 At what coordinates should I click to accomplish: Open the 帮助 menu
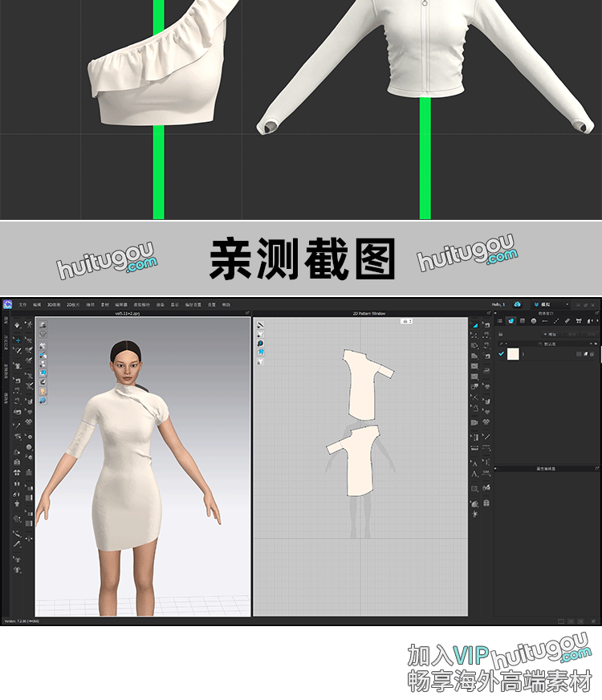point(226,304)
